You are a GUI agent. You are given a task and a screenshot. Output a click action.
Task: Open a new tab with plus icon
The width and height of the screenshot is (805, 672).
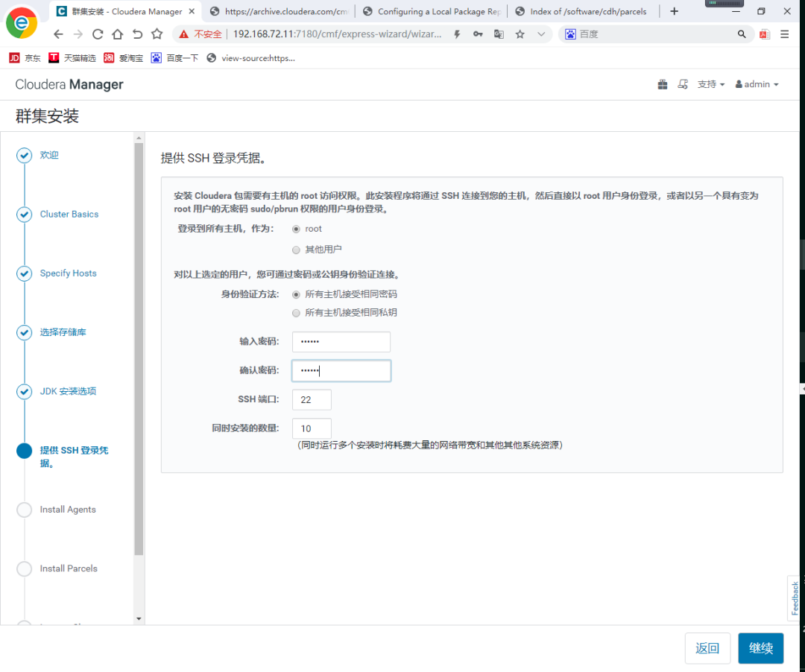(x=674, y=11)
